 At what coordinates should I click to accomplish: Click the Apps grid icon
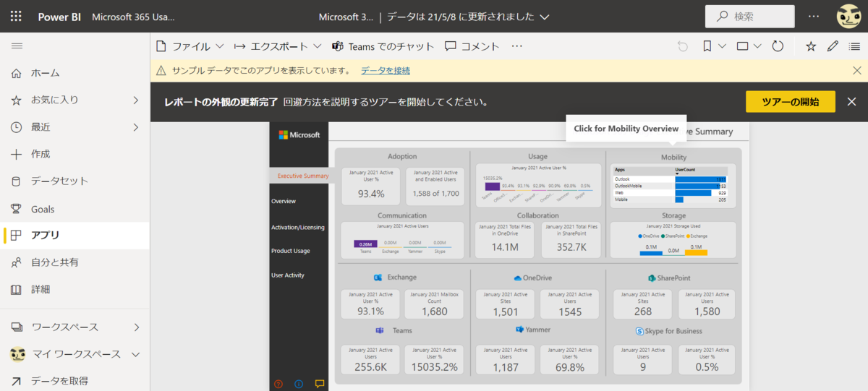tap(17, 235)
